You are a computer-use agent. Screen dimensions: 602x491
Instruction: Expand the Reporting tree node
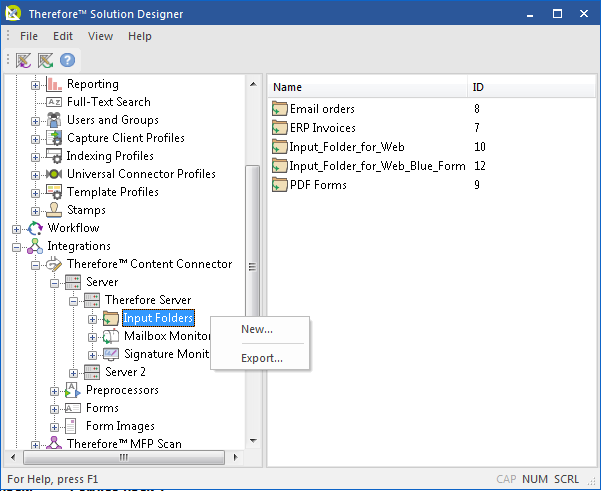(35, 85)
